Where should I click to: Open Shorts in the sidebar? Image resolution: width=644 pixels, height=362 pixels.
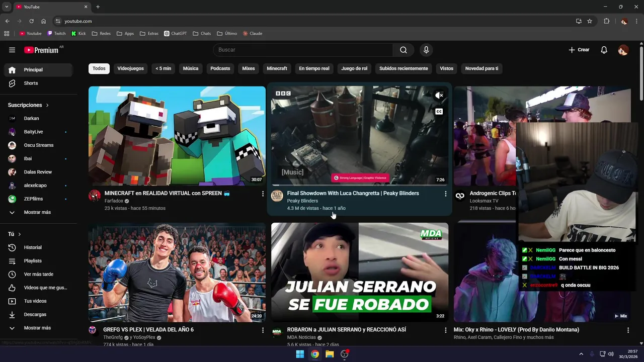click(38, 83)
